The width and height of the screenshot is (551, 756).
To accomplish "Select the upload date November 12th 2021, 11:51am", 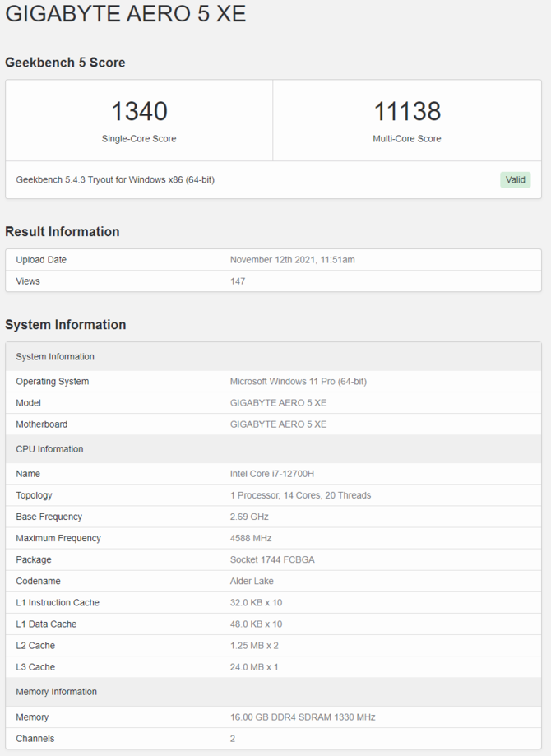I will (x=293, y=260).
